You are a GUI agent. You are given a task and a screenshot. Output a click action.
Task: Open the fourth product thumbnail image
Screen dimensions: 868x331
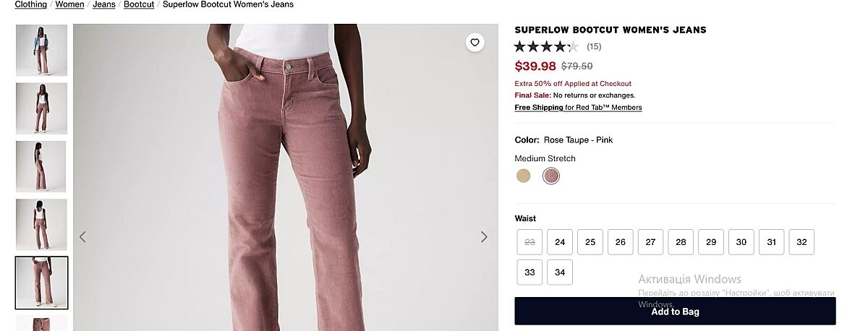41,225
